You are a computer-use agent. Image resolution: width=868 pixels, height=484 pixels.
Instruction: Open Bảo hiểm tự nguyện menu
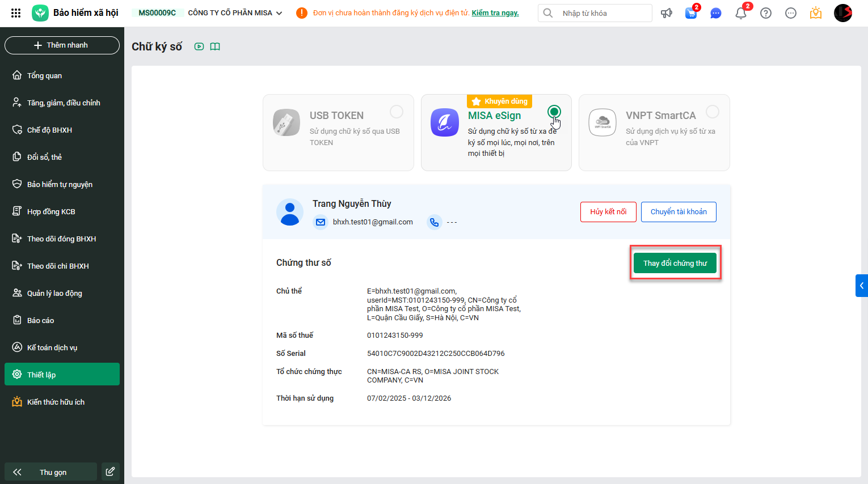[62, 184]
